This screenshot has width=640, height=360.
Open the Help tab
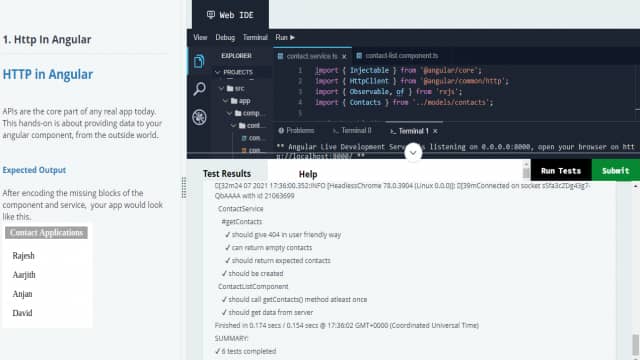[308, 174]
